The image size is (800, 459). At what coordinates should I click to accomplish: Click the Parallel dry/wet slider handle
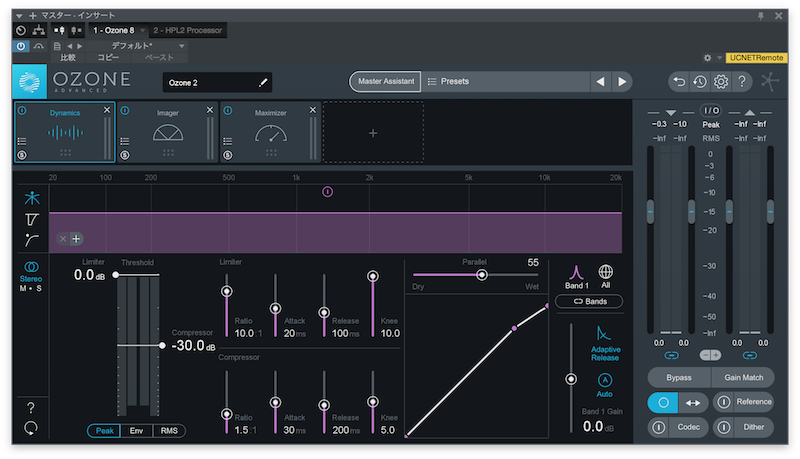482,275
